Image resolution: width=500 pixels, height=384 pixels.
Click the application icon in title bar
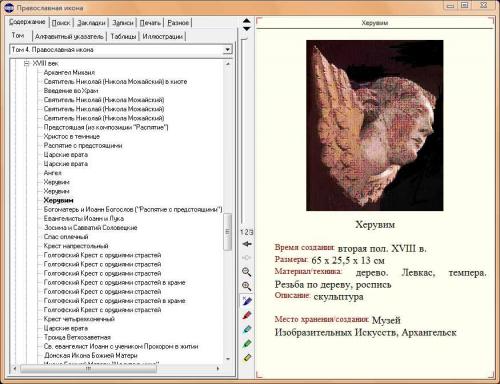(x=9, y=7)
